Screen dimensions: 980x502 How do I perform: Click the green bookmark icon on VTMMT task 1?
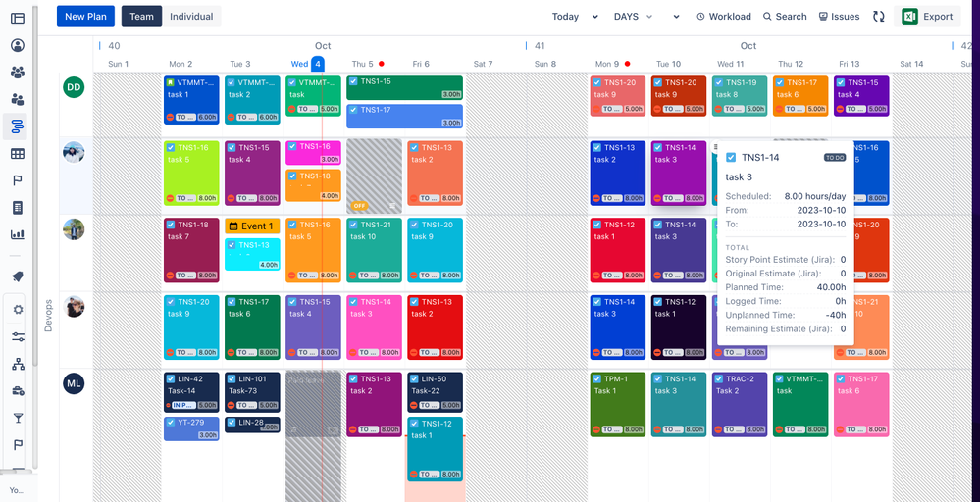pos(170,82)
